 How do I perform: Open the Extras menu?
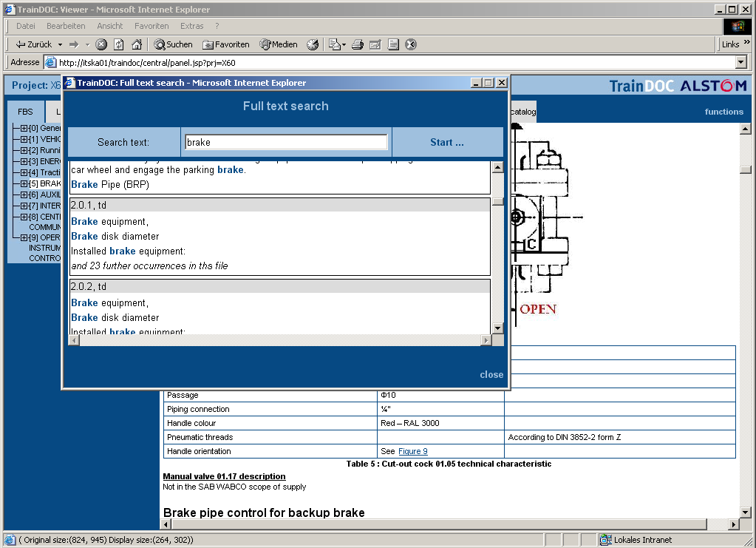192,26
